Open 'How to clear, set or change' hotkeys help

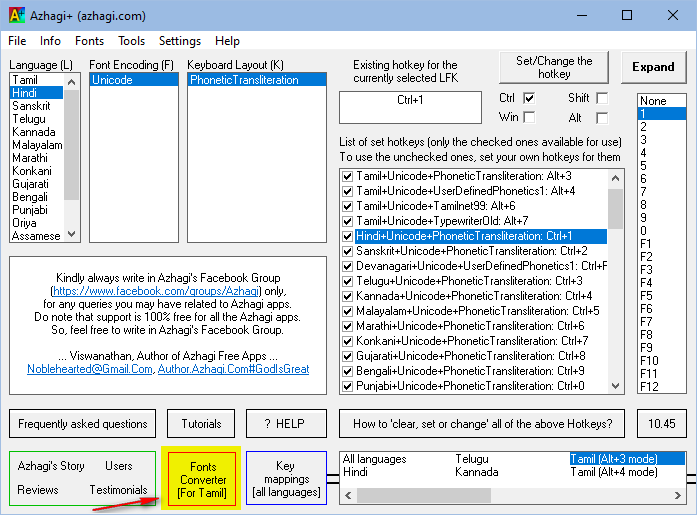(482, 423)
